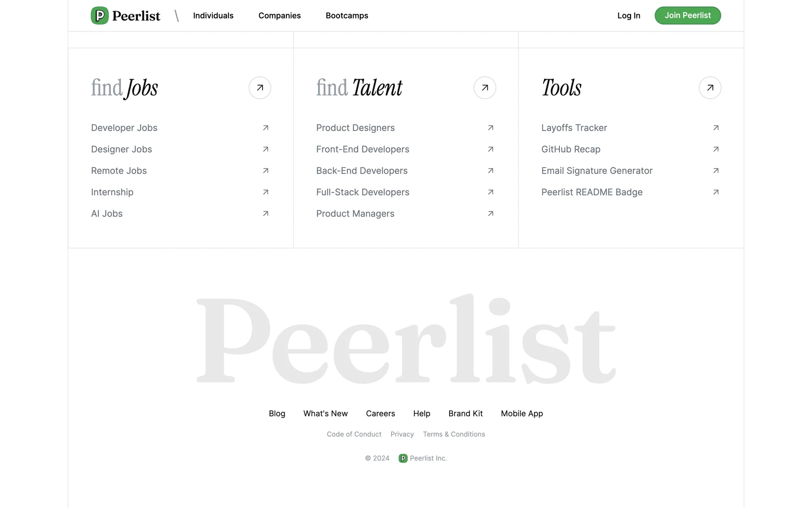
Task: Go to the Bootcamps navigation item
Action: click(347, 16)
